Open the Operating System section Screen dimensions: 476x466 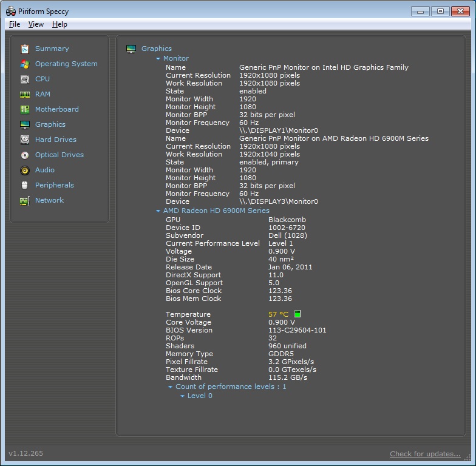point(66,64)
